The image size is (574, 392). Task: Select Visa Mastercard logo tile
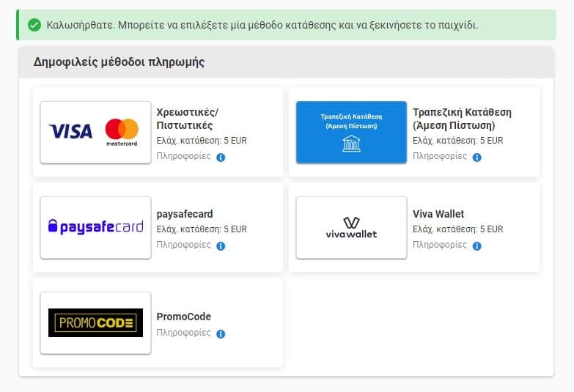95,132
